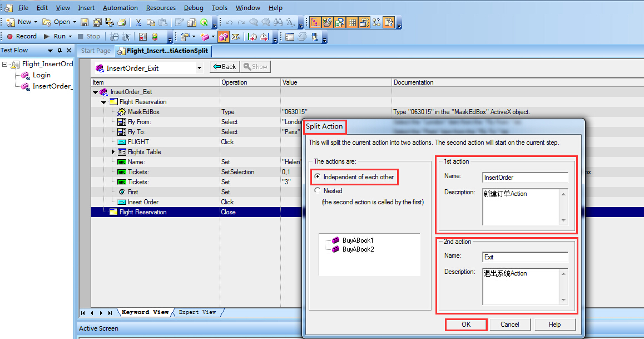Click Help in the Split Action dialog
The height and width of the screenshot is (339, 644).
click(x=554, y=324)
